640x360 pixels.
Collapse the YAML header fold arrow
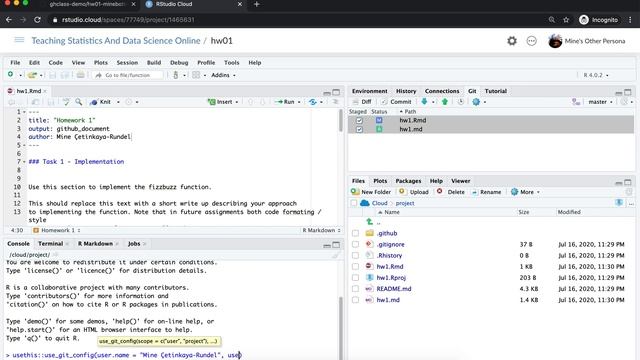click(x=24, y=112)
